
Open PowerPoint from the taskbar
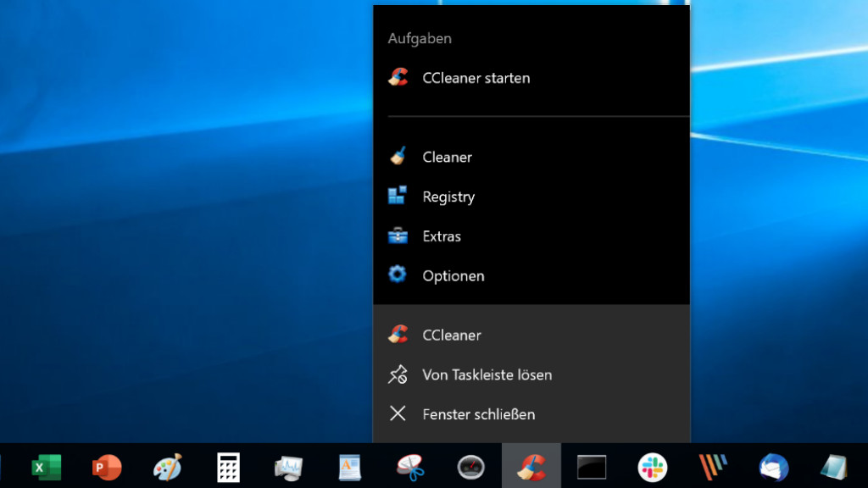click(x=107, y=467)
